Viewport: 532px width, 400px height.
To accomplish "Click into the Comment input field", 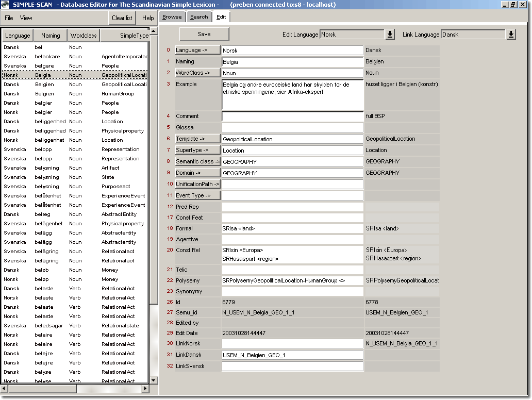I will pos(292,116).
